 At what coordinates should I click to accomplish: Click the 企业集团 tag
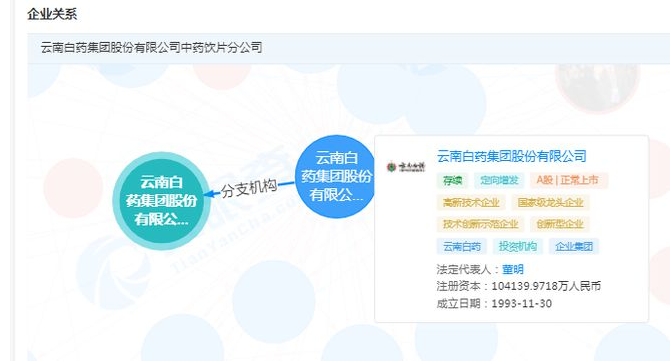point(574,246)
